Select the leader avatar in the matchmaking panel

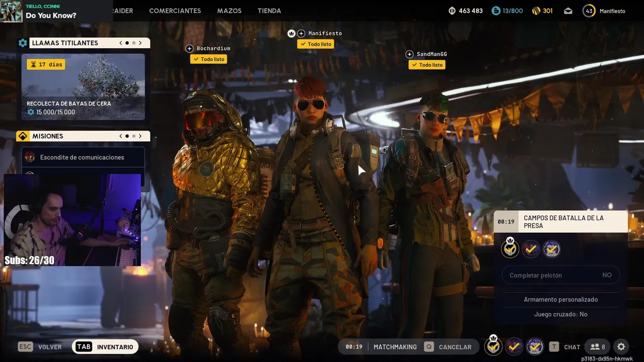click(510, 248)
